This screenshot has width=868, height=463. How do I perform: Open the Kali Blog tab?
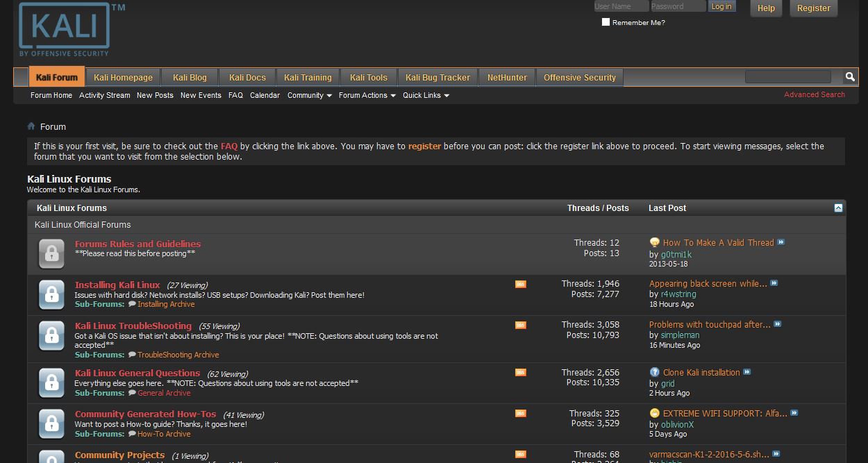click(x=190, y=77)
